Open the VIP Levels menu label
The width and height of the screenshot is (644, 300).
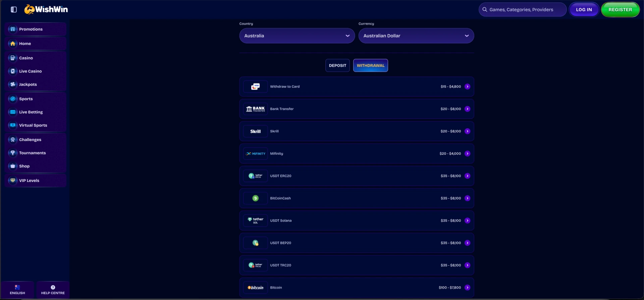[x=29, y=180]
